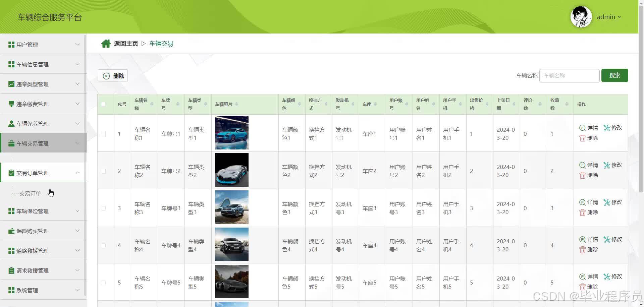Expand the 车辆保险管理 menu chevron

77,211
